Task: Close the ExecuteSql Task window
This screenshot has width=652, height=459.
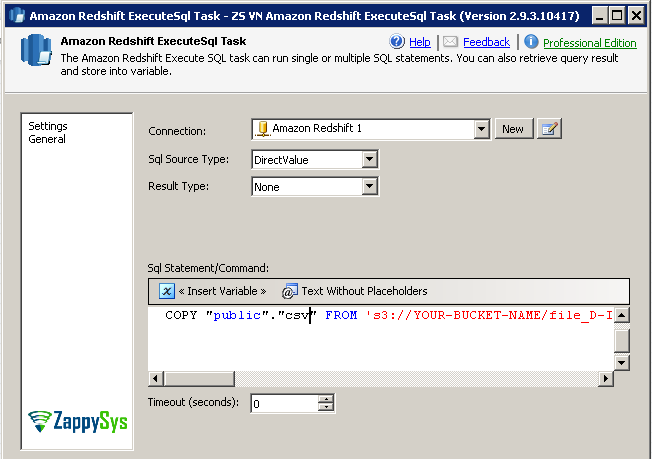Action: (x=636, y=16)
